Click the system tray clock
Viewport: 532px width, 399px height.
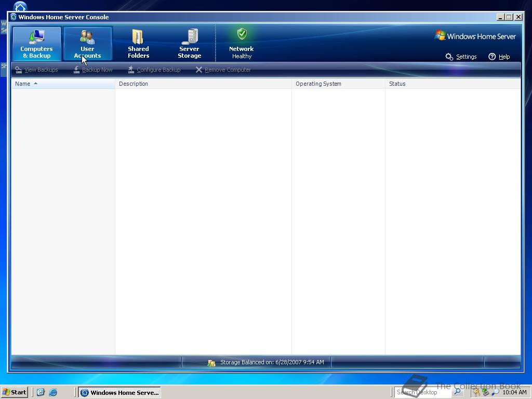tap(514, 392)
